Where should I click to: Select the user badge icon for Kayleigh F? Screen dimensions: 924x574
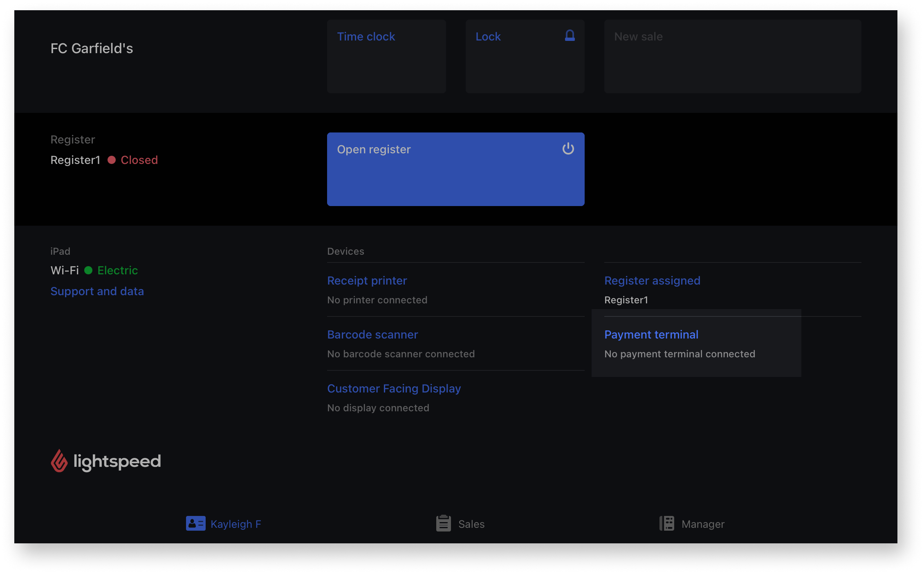(x=196, y=523)
